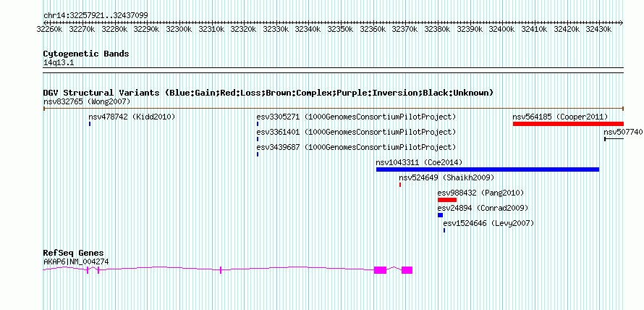644x310 pixels.
Task: Click the thin AKAP6 exon near 32315k
Action: pos(221,270)
